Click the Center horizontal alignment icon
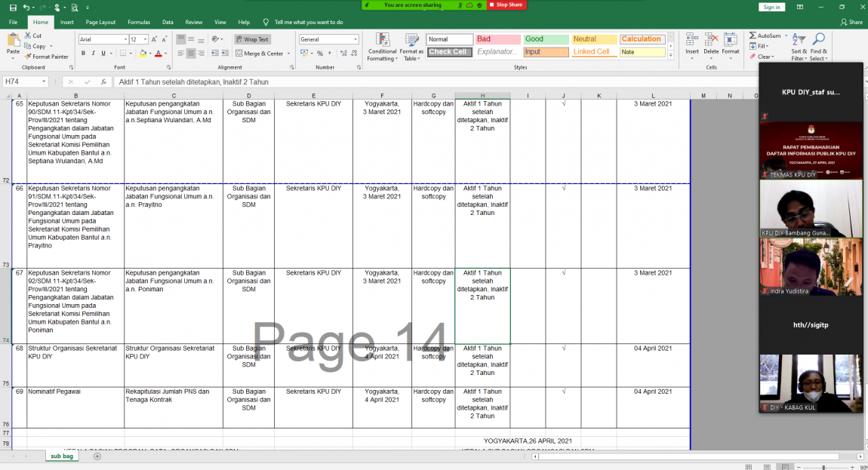 click(191, 54)
